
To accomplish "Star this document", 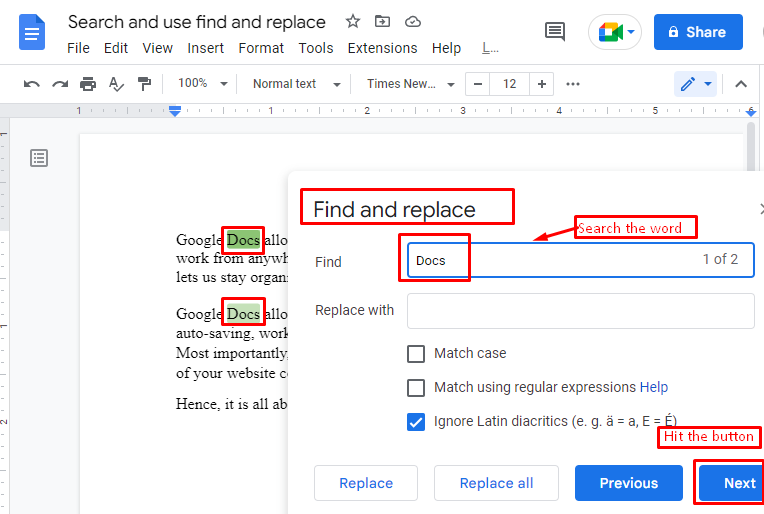I will coord(353,21).
